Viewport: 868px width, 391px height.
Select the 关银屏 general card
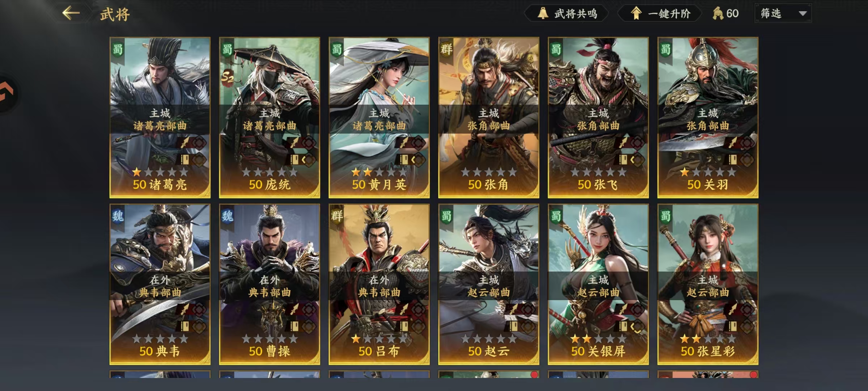[598, 284]
